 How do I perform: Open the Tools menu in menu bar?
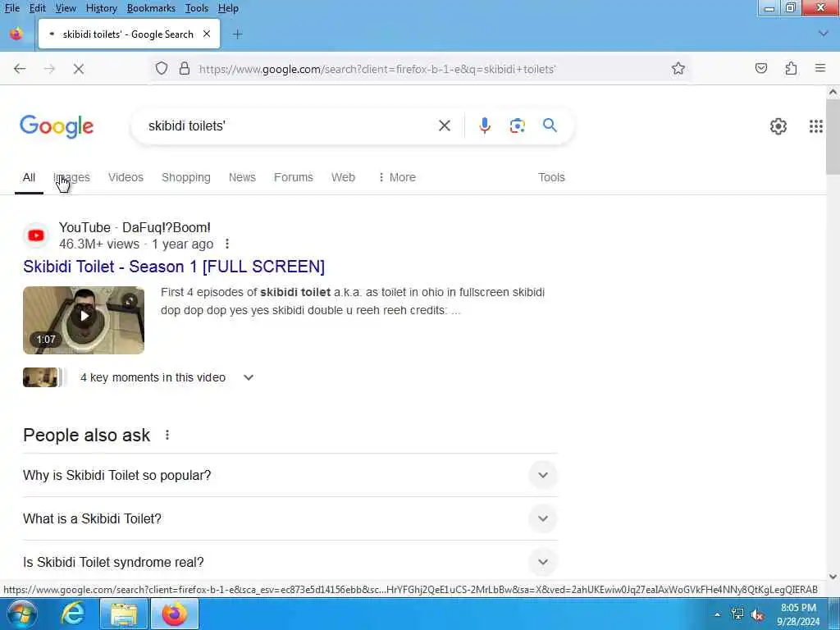[x=197, y=8]
